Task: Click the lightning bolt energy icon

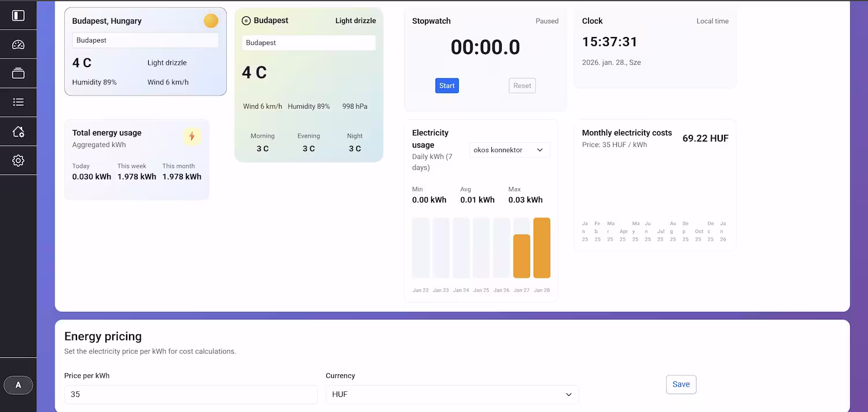Action: click(x=192, y=137)
